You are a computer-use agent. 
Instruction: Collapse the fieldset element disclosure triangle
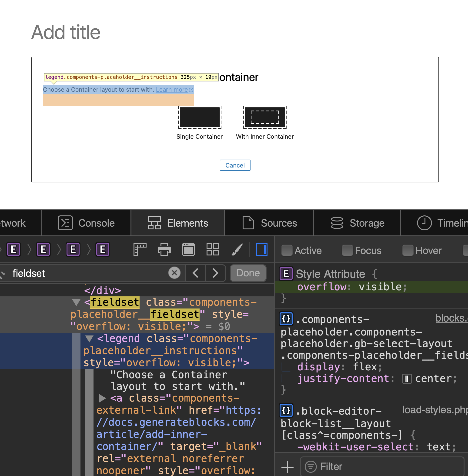(x=77, y=302)
